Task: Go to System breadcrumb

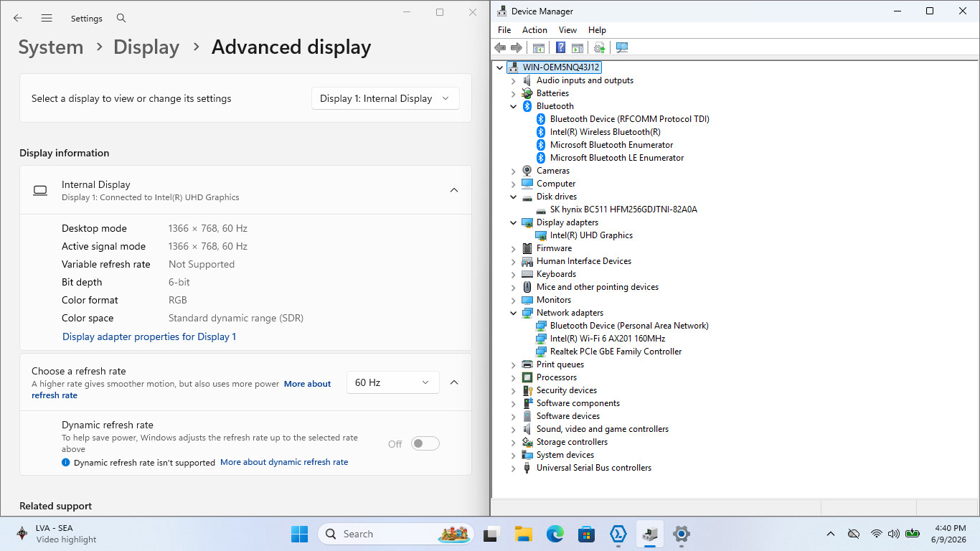Action: point(51,47)
